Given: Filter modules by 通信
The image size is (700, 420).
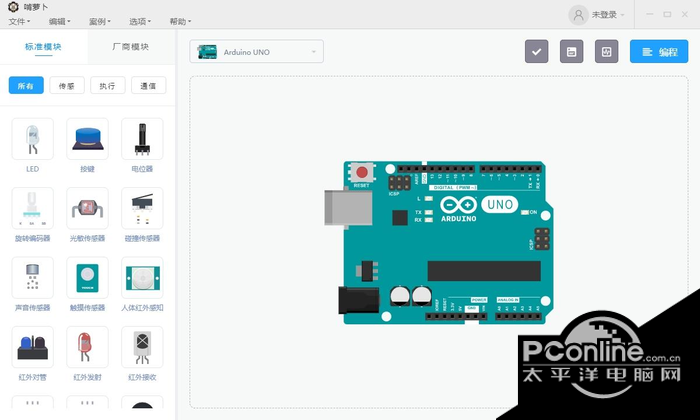Looking at the screenshot, I should tap(149, 85).
